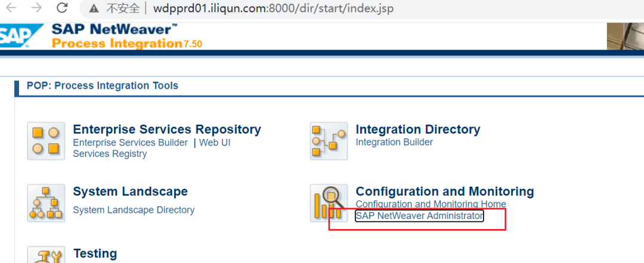The image size is (644, 263).
Task: Click the browser back arrow
Action: click(11, 7)
